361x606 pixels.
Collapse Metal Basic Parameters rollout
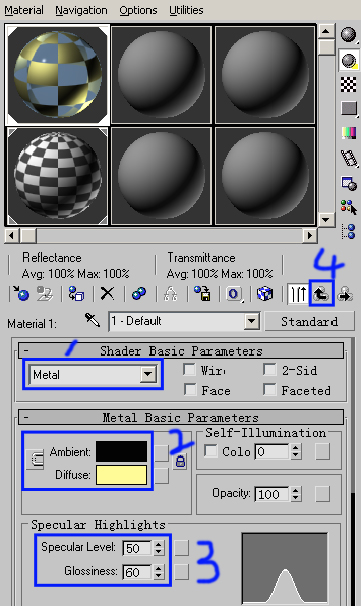(180, 417)
